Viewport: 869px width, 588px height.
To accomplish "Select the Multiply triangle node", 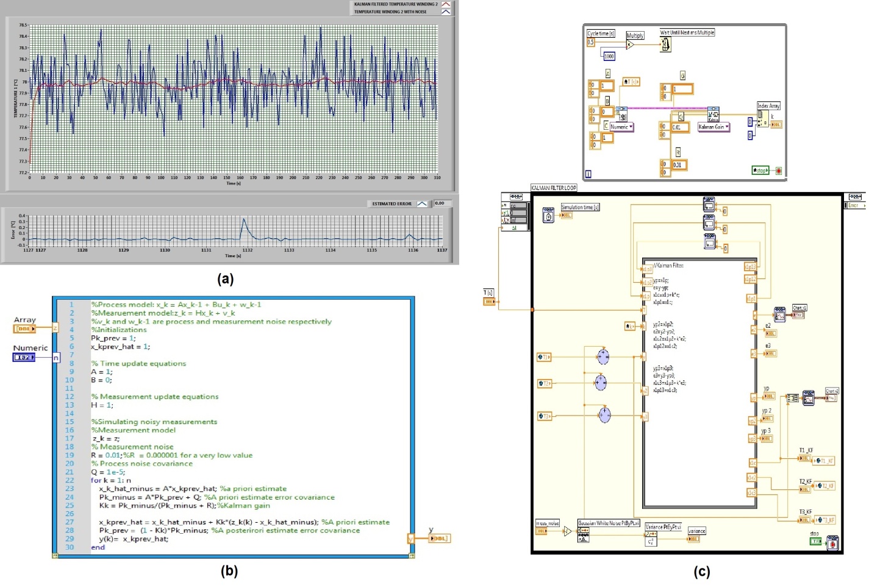I will tap(631, 44).
